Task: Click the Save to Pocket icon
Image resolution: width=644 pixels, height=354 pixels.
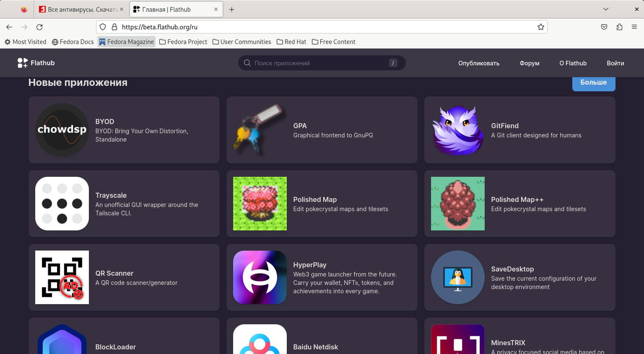Action: coord(604,27)
